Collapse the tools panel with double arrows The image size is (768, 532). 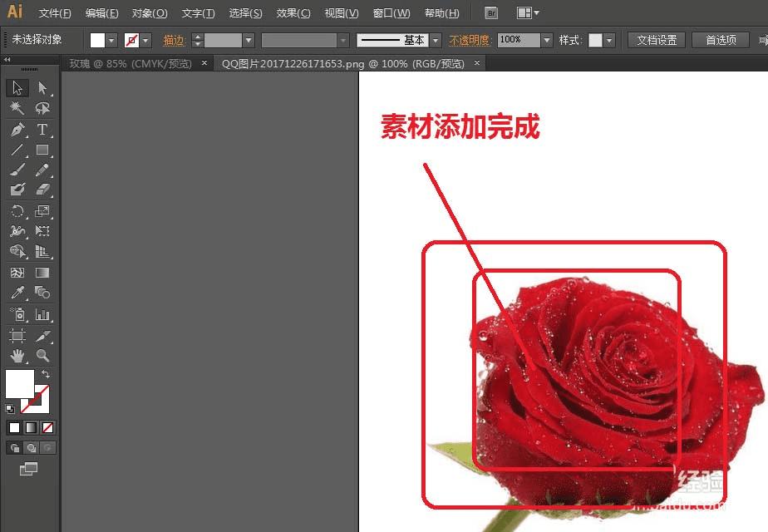click(x=7, y=59)
